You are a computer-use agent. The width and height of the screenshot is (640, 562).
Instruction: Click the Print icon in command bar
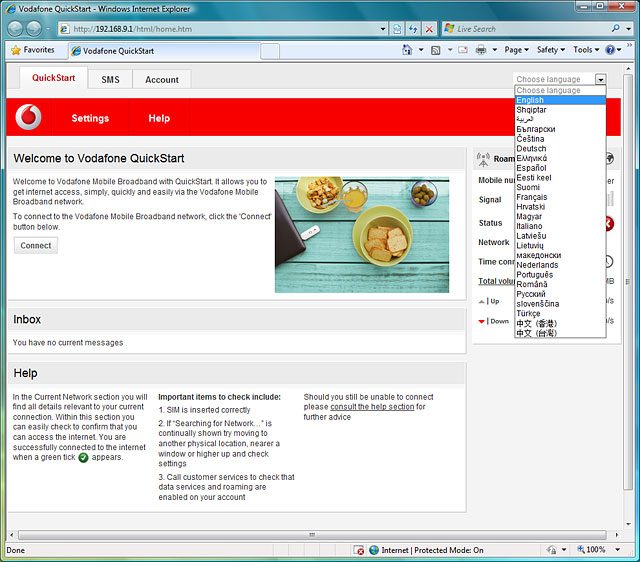(481, 50)
